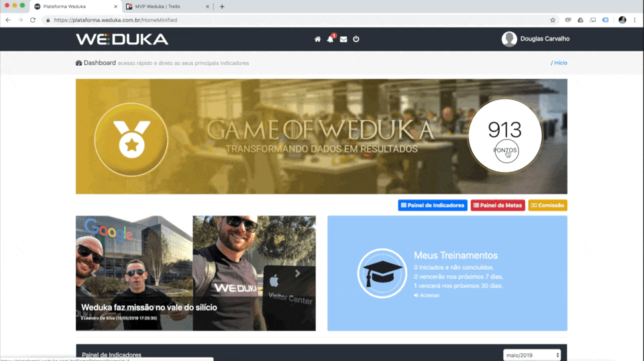Click Acessar link in Meus Treinamentos
Image resolution: width=644 pixels, height=361 pixels.
click(427, 295)
